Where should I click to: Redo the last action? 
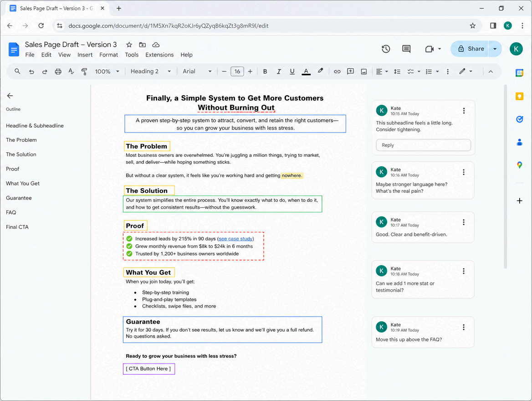(x=45, y=71)
